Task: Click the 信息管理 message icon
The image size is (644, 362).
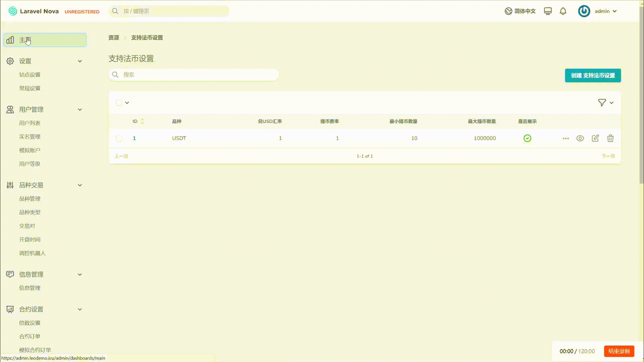Action: tap(10, 274)
